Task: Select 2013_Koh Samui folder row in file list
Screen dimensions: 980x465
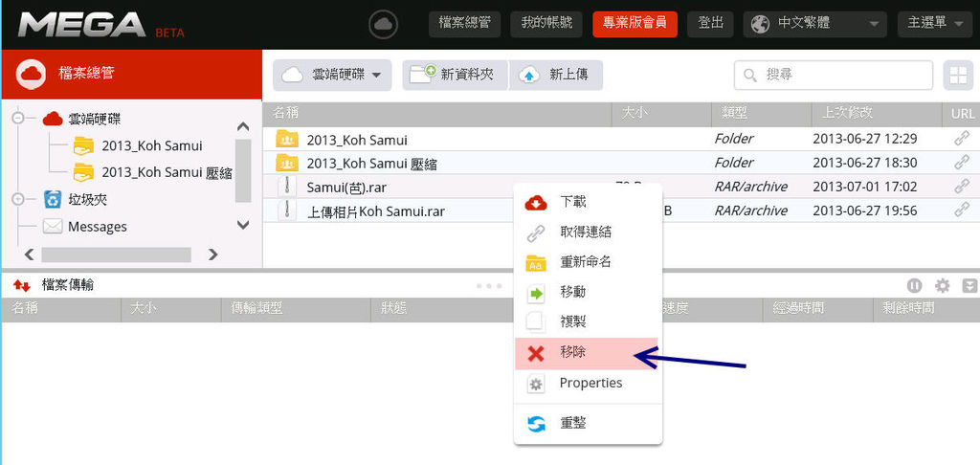Action: coord(621,139)
